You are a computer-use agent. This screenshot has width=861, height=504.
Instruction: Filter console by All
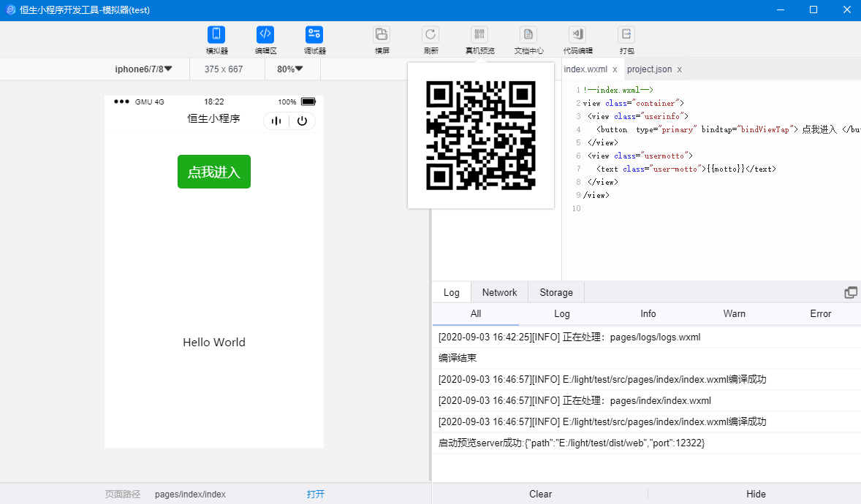pyautogui.click(x=476, y=313)
